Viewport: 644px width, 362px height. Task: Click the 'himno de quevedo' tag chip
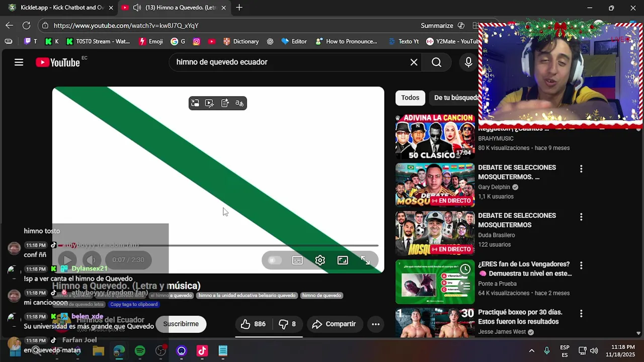pos(321,296)
